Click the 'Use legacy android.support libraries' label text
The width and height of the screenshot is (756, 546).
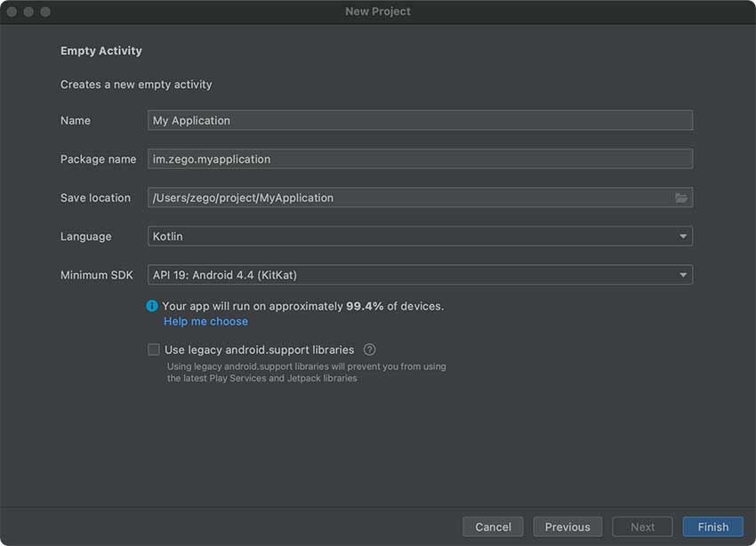coord(259,349)
